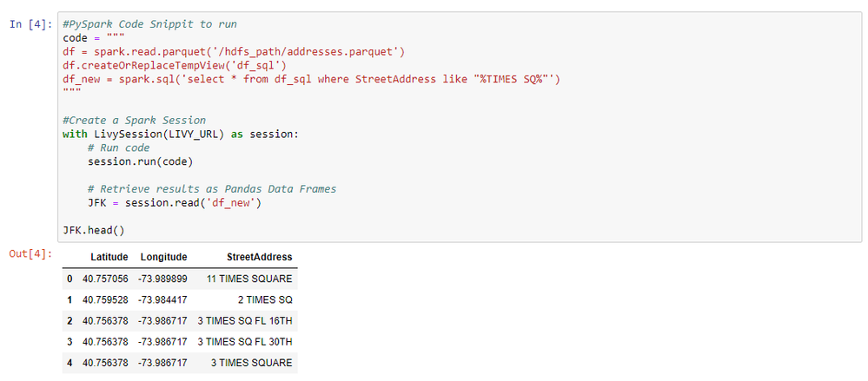Viewport: 868px width, 381px height.
Task: Click the Latitude column header
Action: [x=109, y=257]
